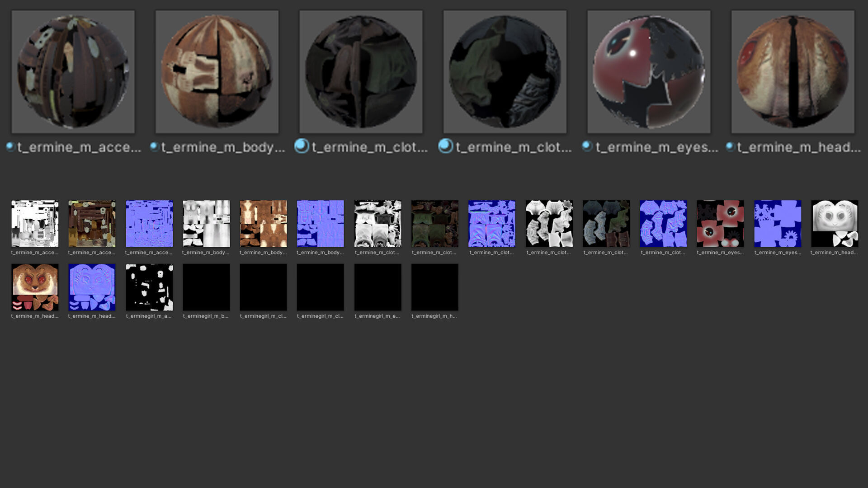
Task: Select the red eyes albedo texture thumbnail
Action: (x=720, y=224)
